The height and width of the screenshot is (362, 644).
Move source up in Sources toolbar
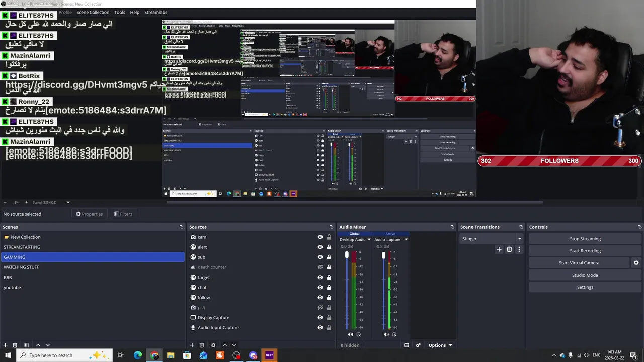click(x=224, y=345)
